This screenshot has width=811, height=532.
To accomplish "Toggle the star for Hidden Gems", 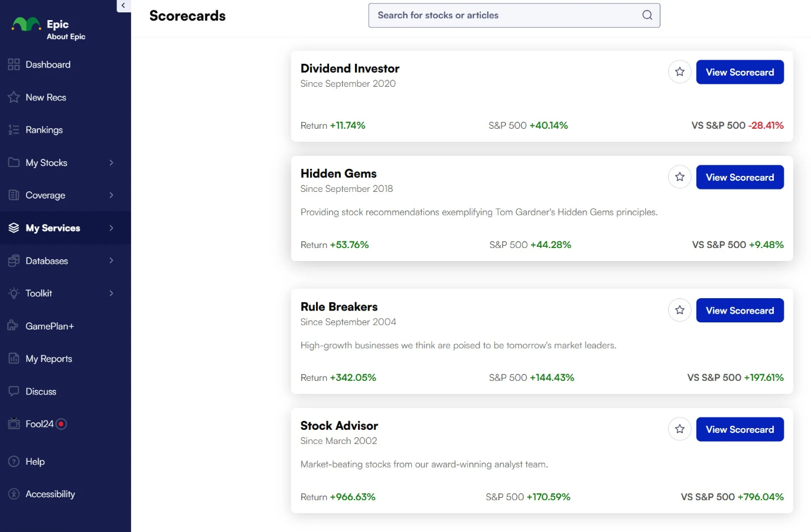I will point(679,177).
